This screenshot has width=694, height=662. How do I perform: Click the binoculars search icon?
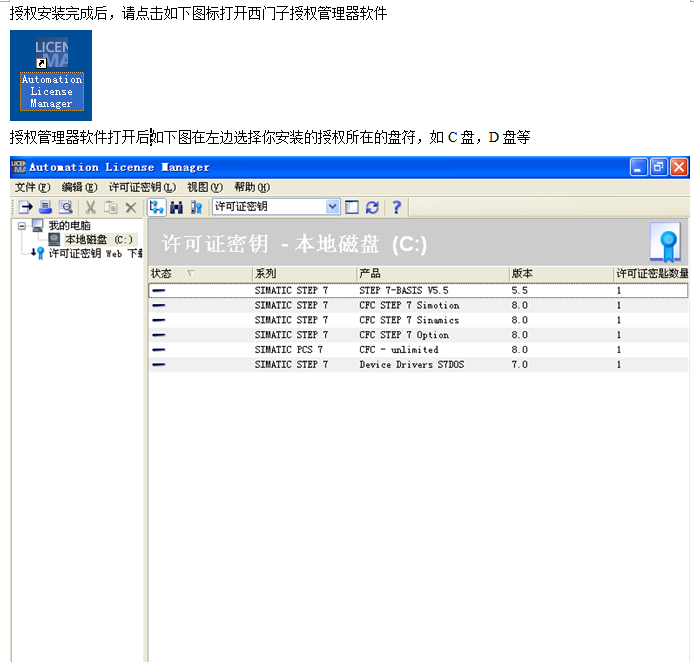click(x=177, y=207)
